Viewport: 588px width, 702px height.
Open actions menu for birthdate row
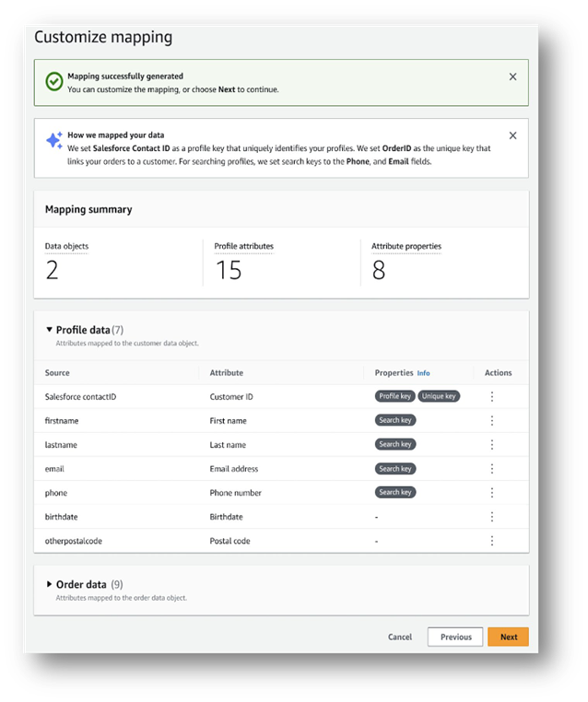492,517
